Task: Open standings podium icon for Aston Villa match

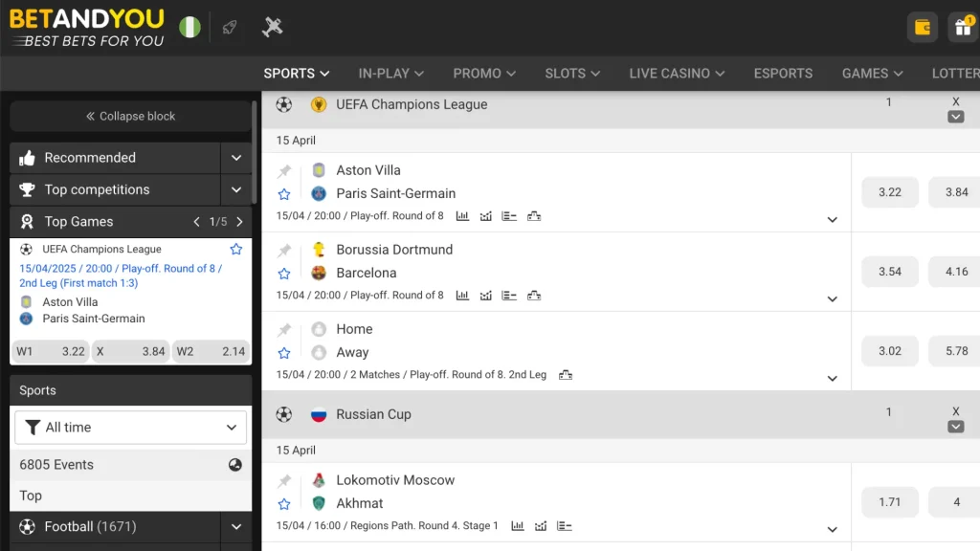Action: (x=534, y=216)
